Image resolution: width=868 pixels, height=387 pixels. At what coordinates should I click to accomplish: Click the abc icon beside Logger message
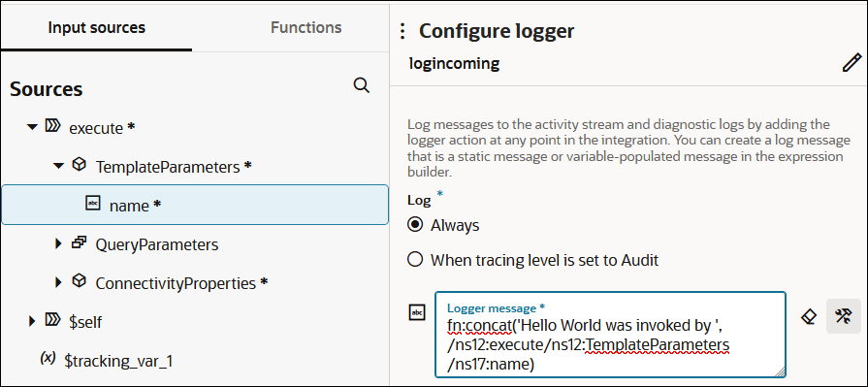[x=417, y=312]
